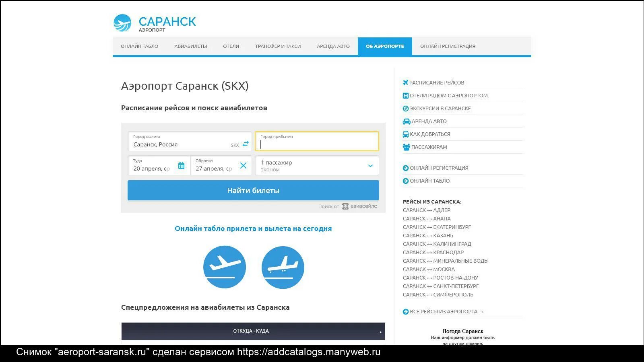Clear the return date with X icon
Screen dimensions: 644x362
pyautogui.click(x=243, y=165)
